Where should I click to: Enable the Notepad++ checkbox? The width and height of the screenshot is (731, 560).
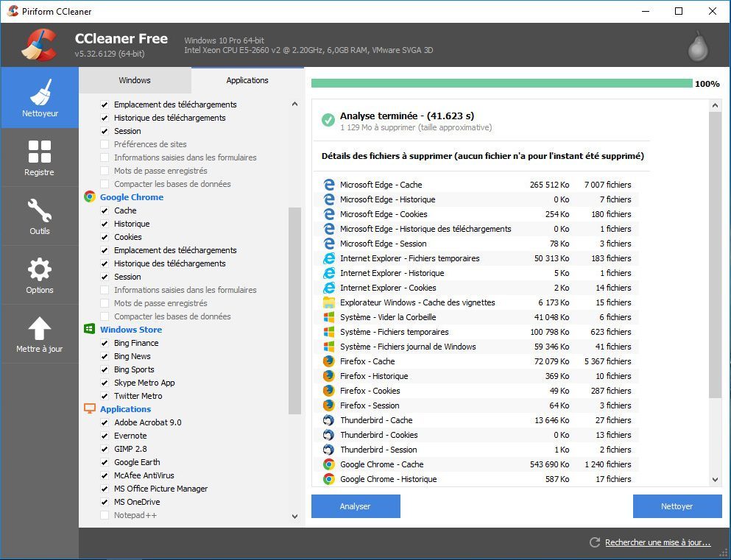tap(105, 515)
